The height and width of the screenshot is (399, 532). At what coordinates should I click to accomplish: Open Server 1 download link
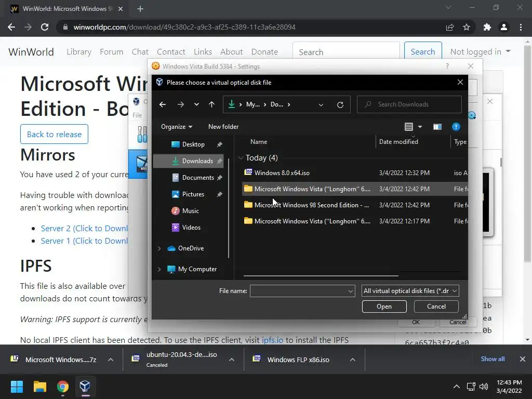[84, 241]
